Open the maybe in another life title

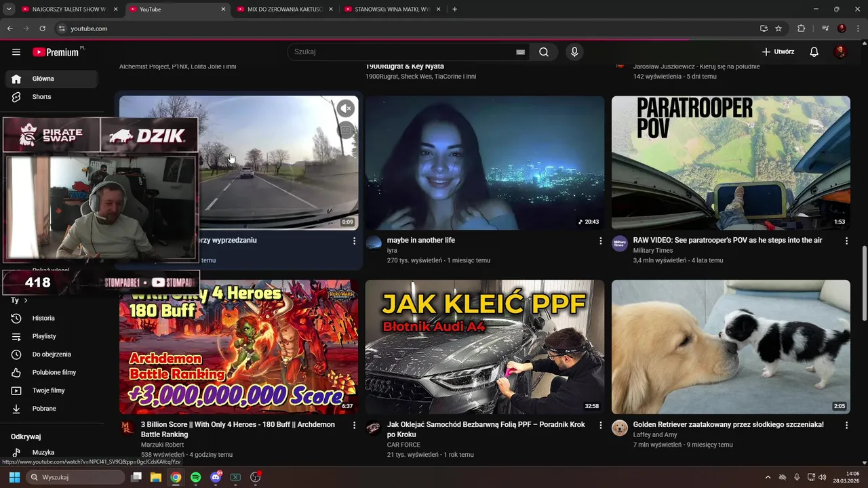pyautogui.click(x=421, y=241)
